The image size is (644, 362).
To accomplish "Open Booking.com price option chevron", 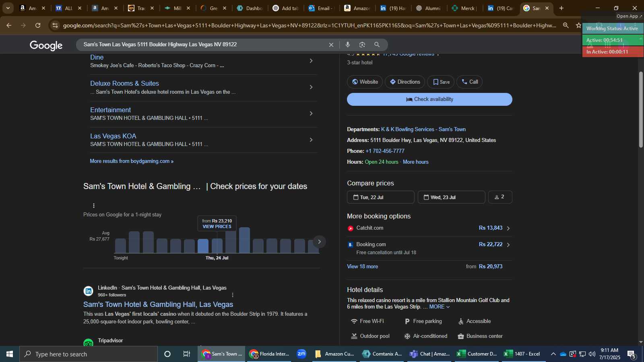I will pos(508,245).
